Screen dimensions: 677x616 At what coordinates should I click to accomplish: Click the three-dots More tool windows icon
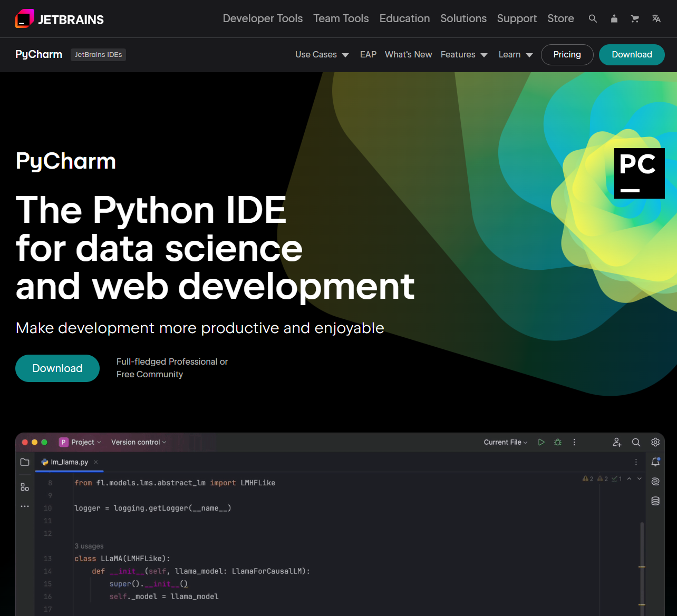coord(25,506)
